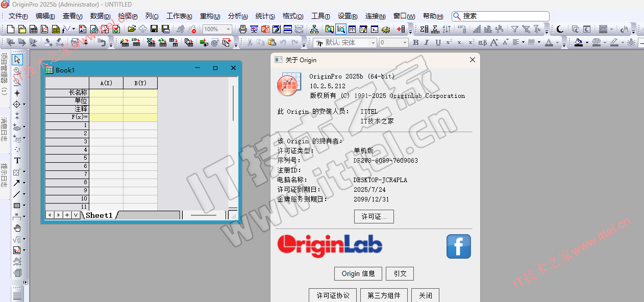Select column header B(Y) in Book1
The image size is (644, 302).
(140, 83)
